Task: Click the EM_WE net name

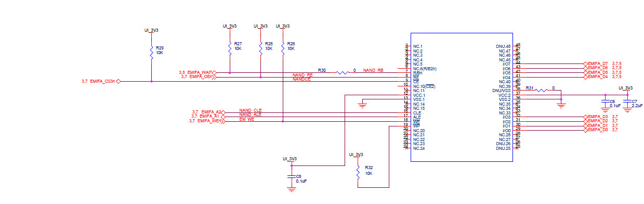Action: 246,119
